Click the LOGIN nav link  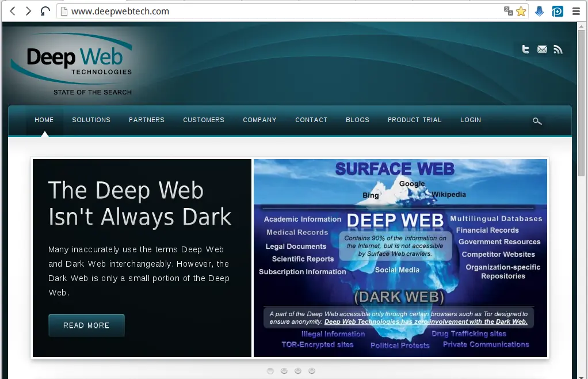coord(471,120)
